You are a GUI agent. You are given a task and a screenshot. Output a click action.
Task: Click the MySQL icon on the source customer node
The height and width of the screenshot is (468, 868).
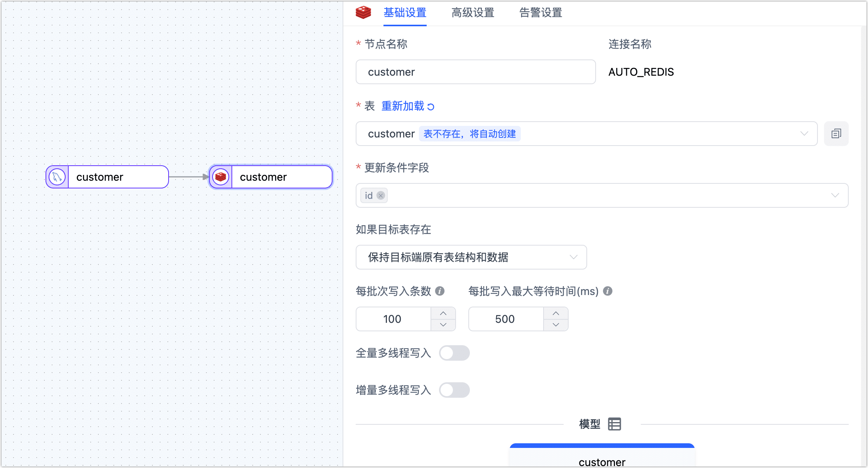click(x=56, y=177)
